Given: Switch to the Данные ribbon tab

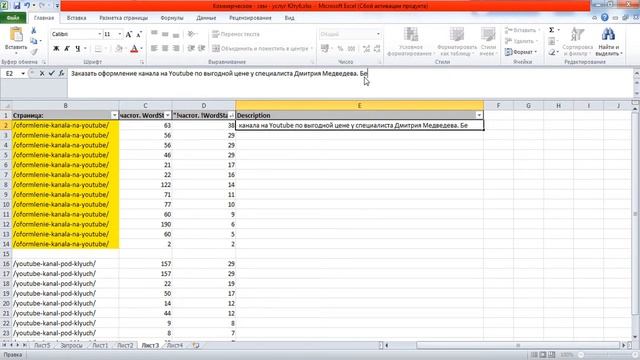Looking at the screenshot, I should 206,18.
